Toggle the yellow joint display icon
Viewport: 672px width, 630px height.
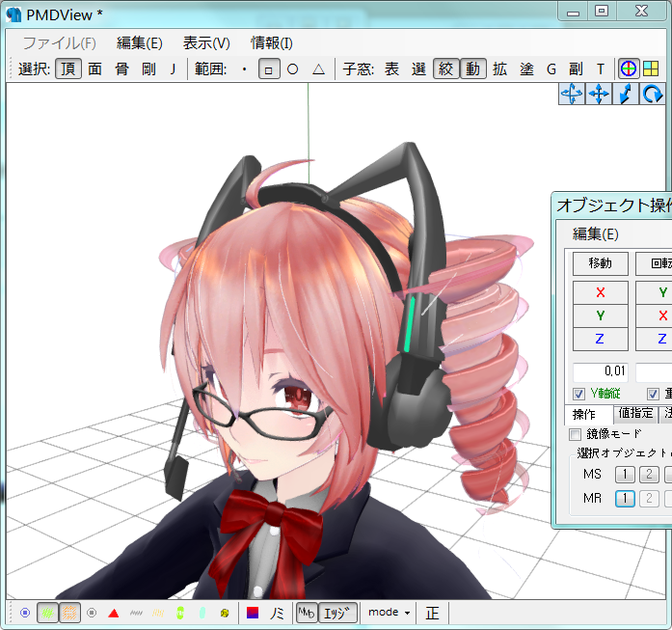click(225, 614)
